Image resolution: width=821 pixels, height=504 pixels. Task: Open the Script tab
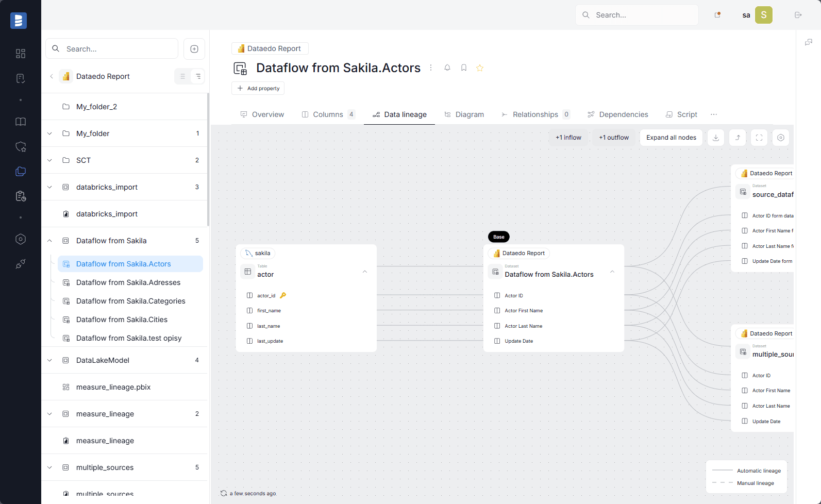(681, 114)
